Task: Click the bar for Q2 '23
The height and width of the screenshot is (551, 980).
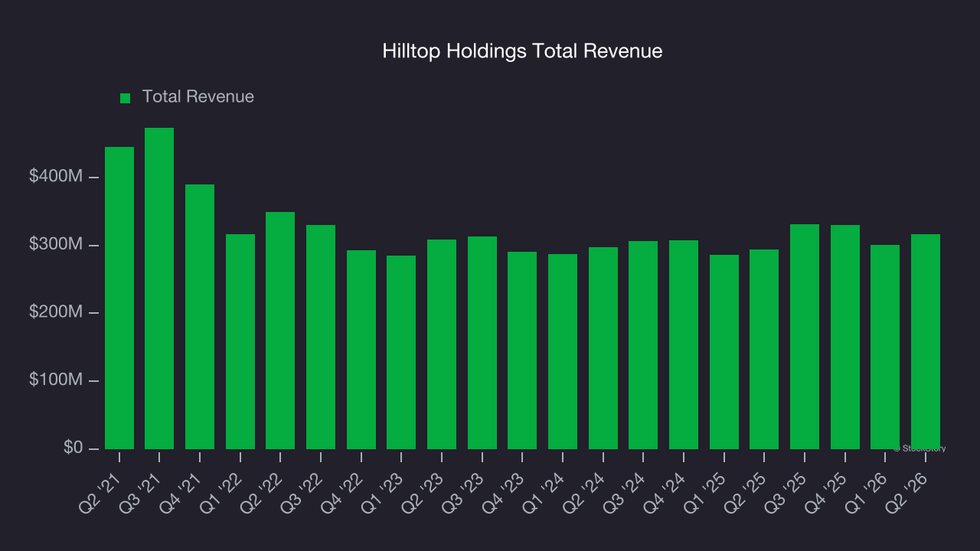Action: (442, 344)
